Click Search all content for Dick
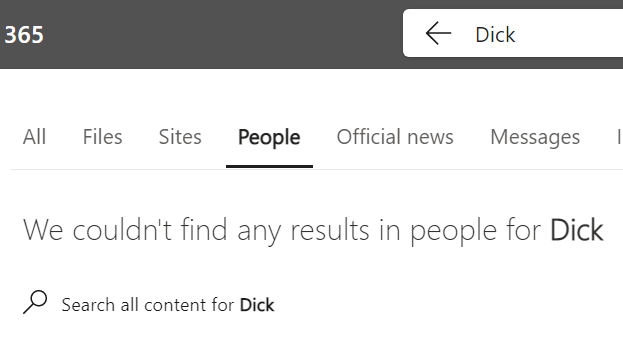 [x=168, y=305]
